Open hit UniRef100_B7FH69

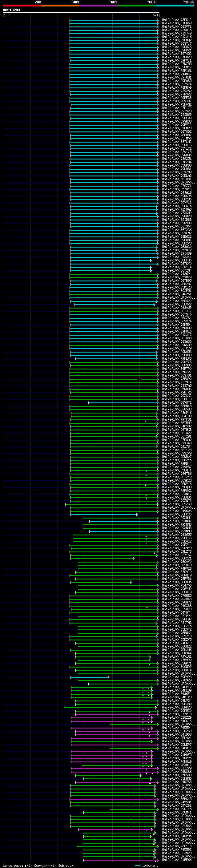(177, 23)
